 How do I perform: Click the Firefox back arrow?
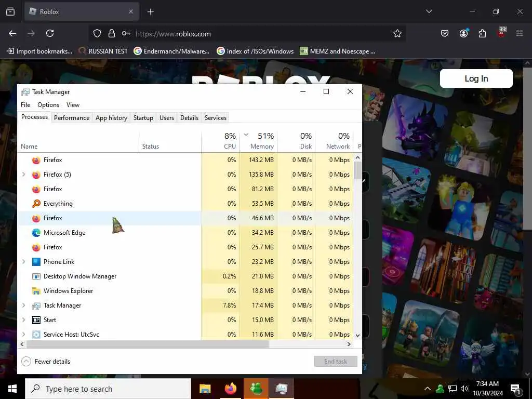(x=12, y=33)
